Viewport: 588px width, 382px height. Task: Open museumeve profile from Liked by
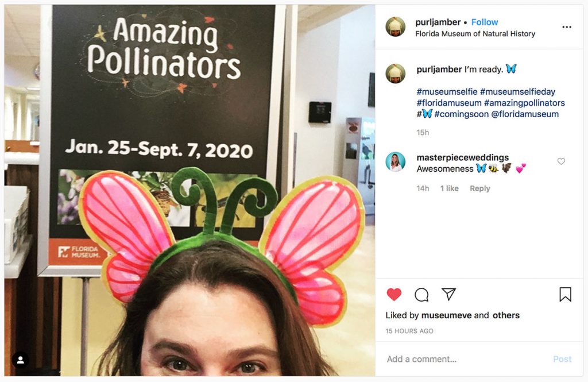point(446,315)
